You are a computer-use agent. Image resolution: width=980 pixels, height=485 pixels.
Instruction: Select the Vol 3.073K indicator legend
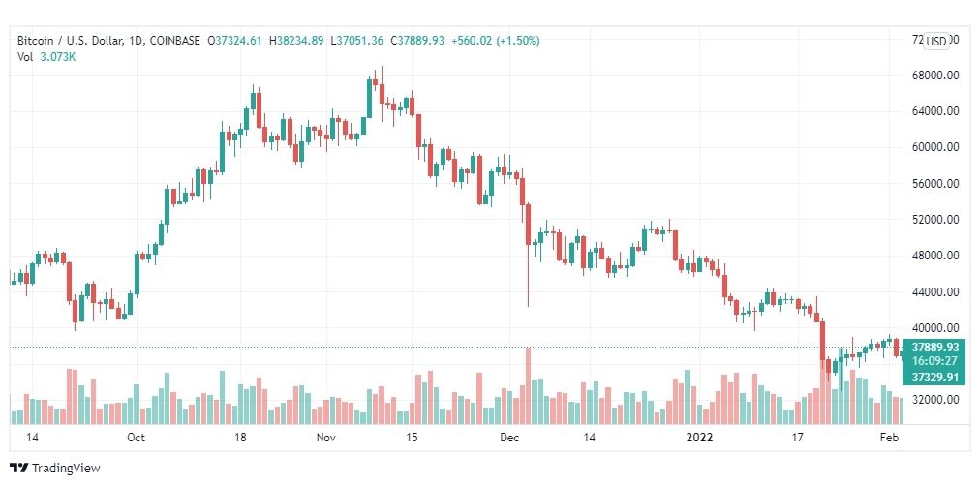[x=46, y=56]
